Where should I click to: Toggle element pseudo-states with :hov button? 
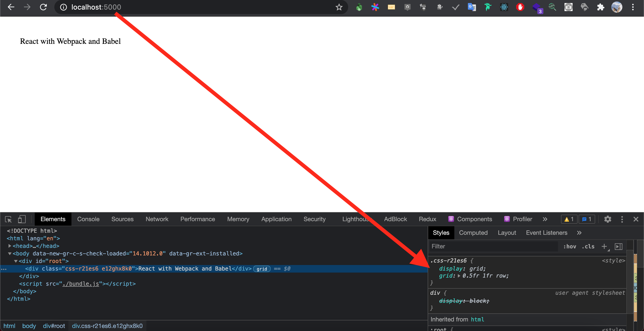point(570,246)
